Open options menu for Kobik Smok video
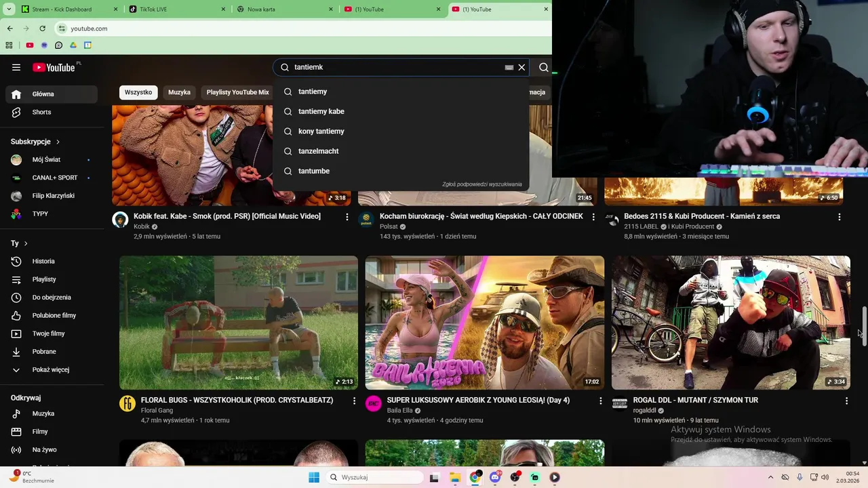The image size is (868, 488). click(347, 217)
